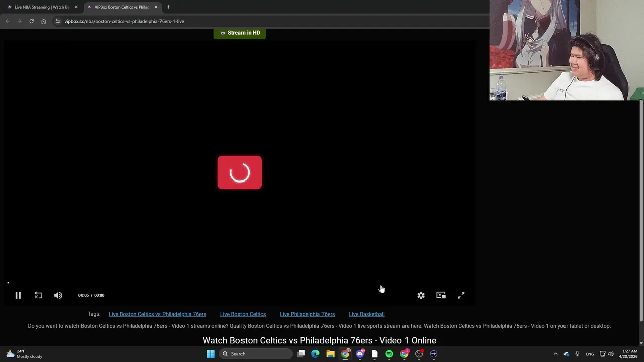Show hidden system tray icons
Viewport: 644px width, 362px height.
(x=555, y=354)
